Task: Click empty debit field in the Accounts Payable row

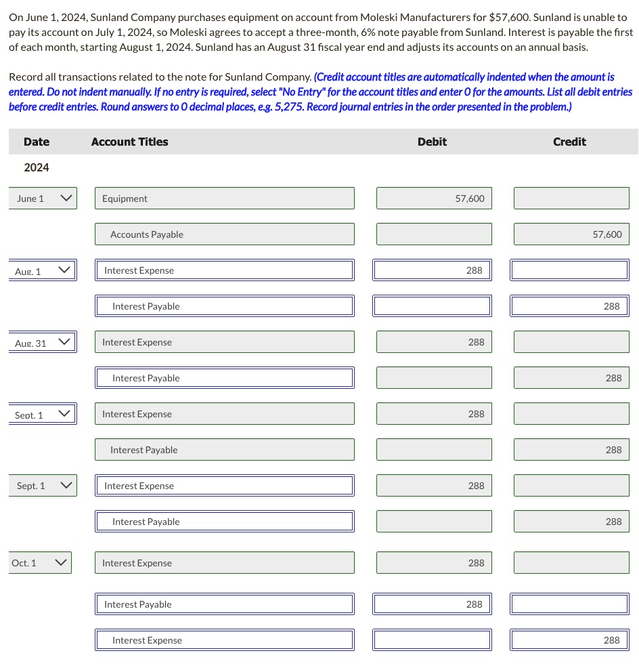Action: pos(434,234)
